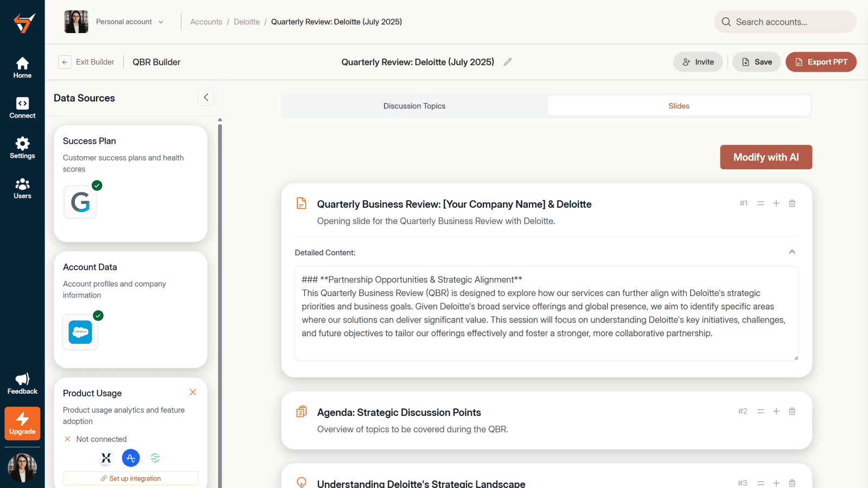The image size is (868, 488).
Task: Click Set up integration link
Action: [x=131, y=478]
